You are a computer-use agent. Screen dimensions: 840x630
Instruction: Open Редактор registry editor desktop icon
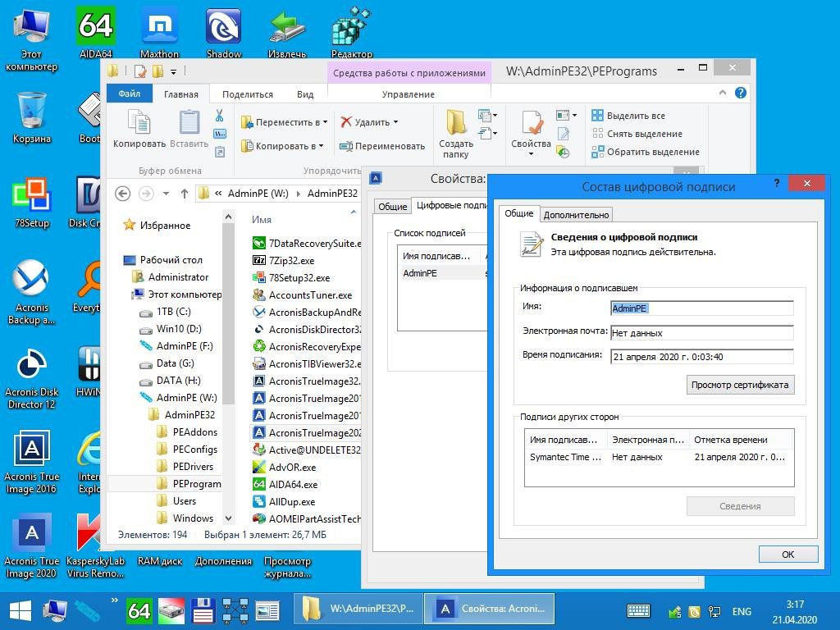tap(351, 32)
